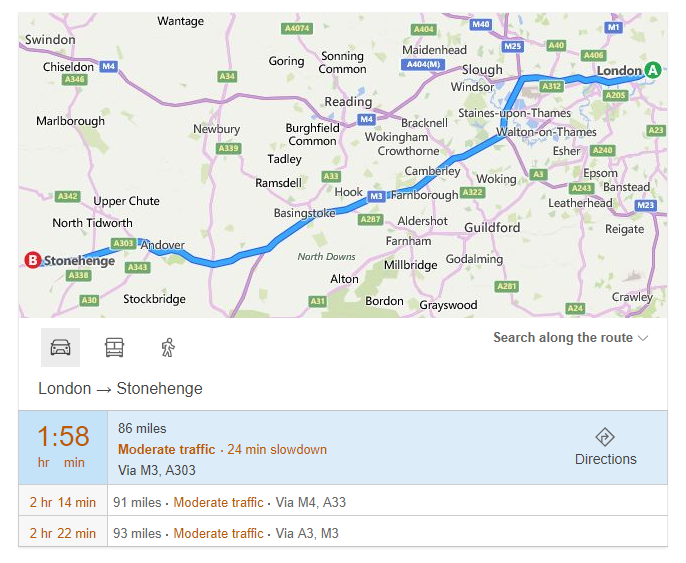Select the 2 hr 22 min route via A3, M3

(x=343, y=533)
